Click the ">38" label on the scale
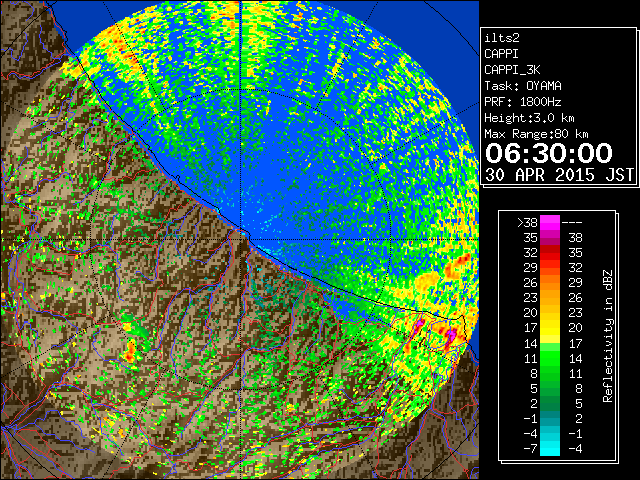Viewport: 640px width, 480px height. (x=527, y=223)
